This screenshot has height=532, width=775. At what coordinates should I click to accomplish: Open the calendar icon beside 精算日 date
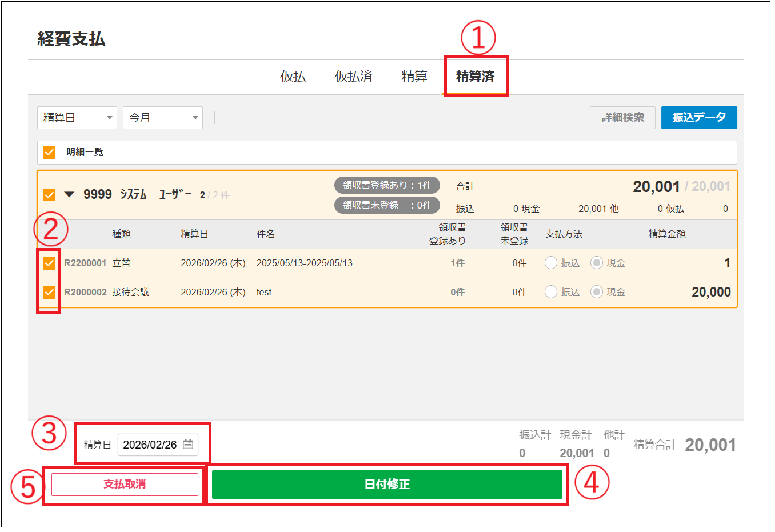coord(188,445)
